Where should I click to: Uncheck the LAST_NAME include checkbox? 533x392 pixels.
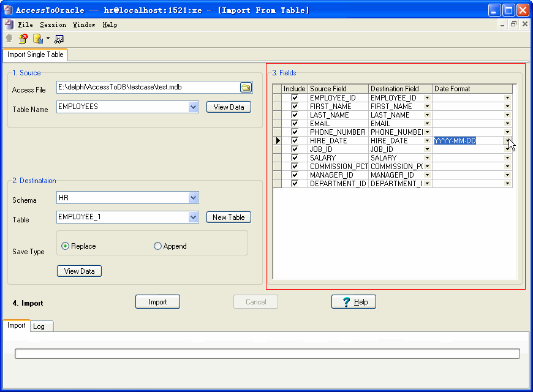[295, 115]
